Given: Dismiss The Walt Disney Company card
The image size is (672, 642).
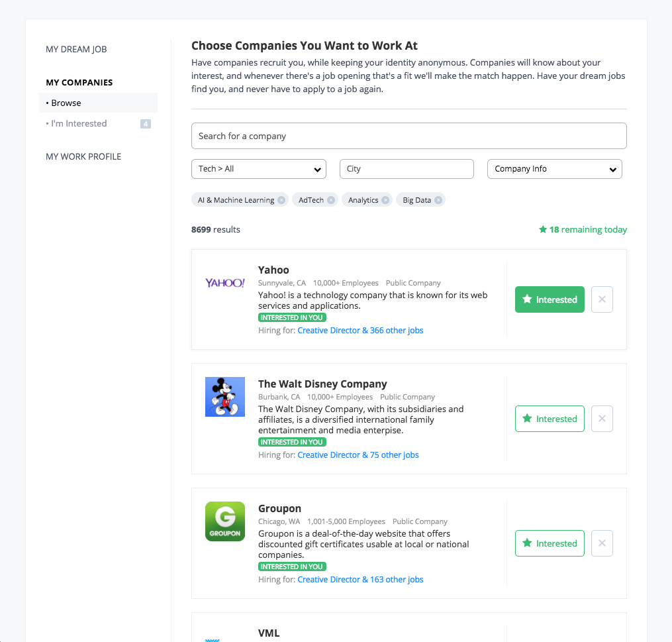Looking at the screenshot, I should (x=602, y=419).
